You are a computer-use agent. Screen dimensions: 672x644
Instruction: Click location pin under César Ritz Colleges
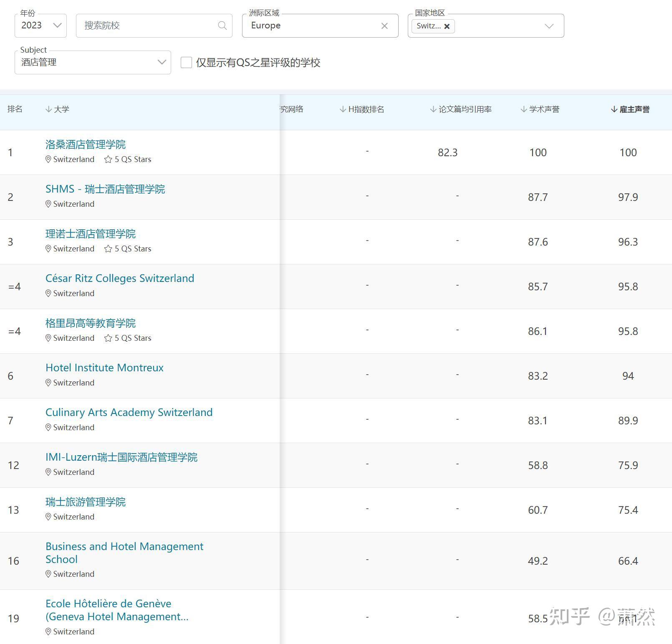(x=48, y=293)
